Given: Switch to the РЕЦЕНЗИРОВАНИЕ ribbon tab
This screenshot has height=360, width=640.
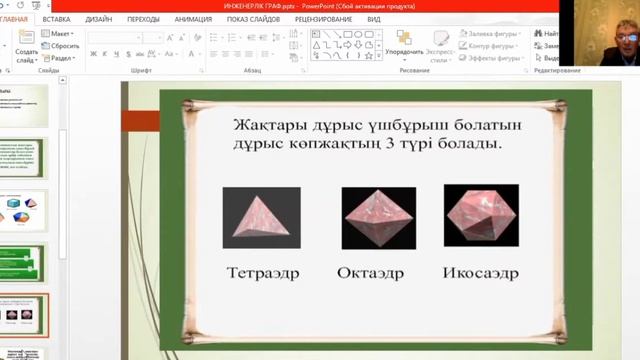Looking at the screenshot, I should point(323,19).
